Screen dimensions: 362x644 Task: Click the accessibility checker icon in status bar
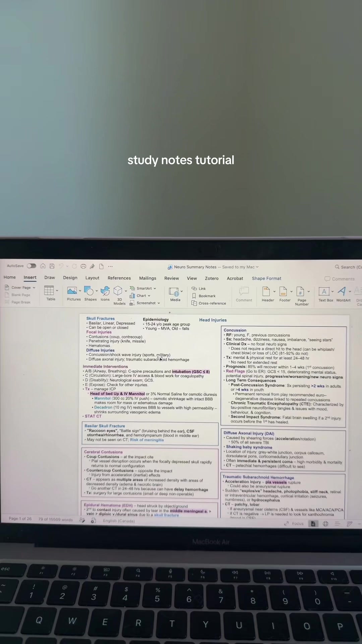click(x=94, y=520)
